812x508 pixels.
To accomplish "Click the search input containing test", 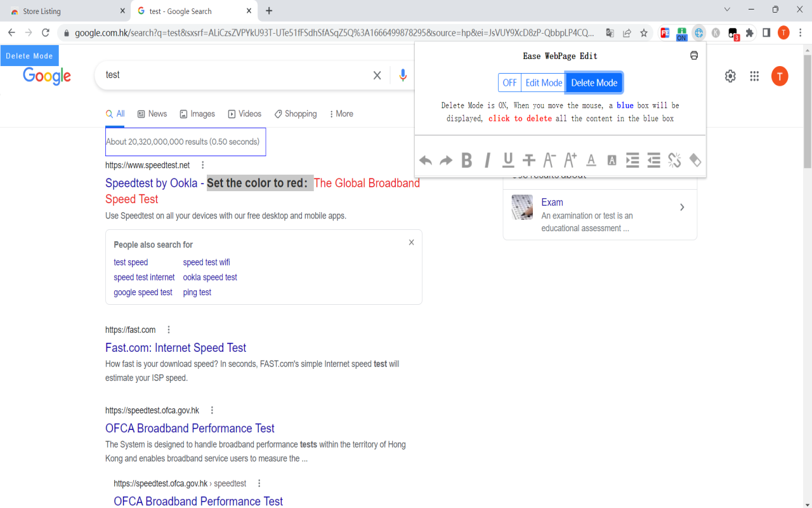I will pyautogui.click(x=235, y=75).
